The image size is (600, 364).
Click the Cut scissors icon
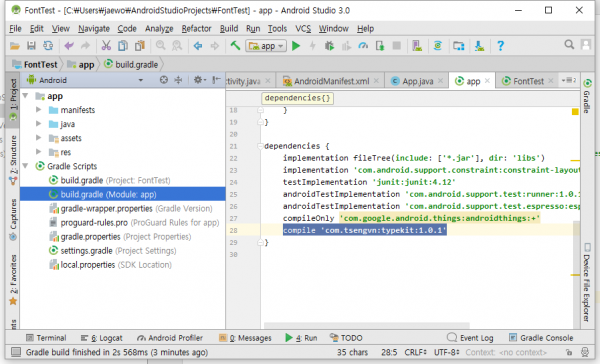tap(106, 46)
